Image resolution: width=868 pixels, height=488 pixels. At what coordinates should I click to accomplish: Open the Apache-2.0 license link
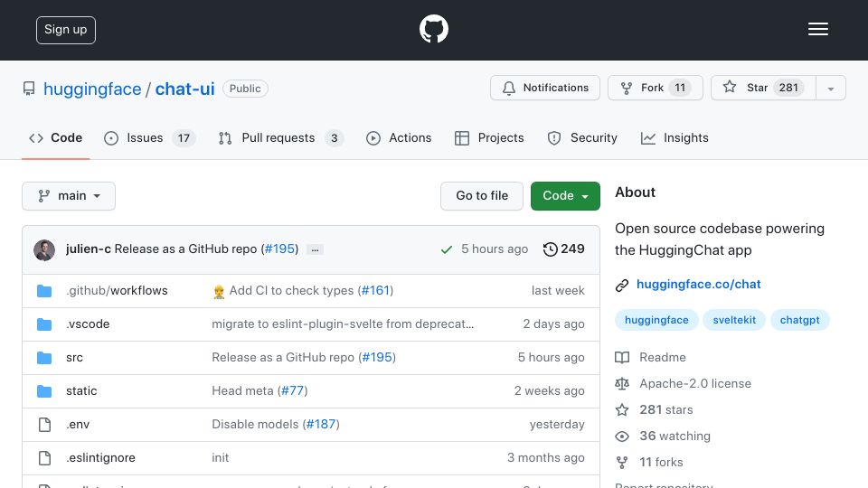pos(684,383)
